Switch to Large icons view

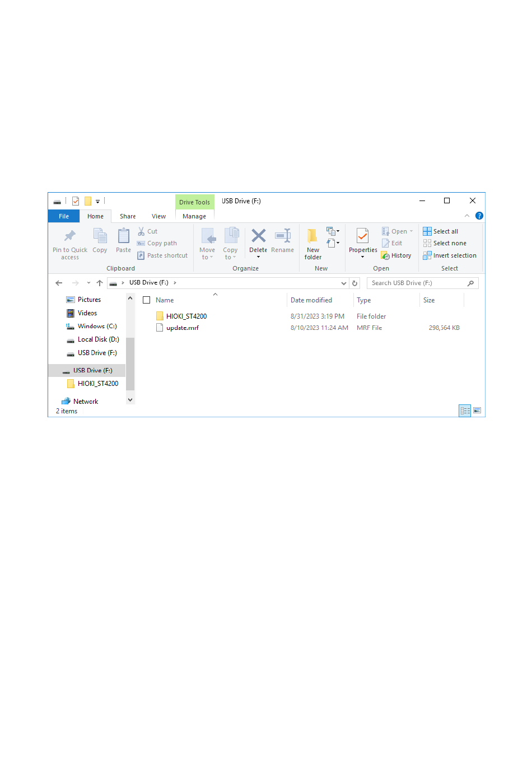click(477, 411)
